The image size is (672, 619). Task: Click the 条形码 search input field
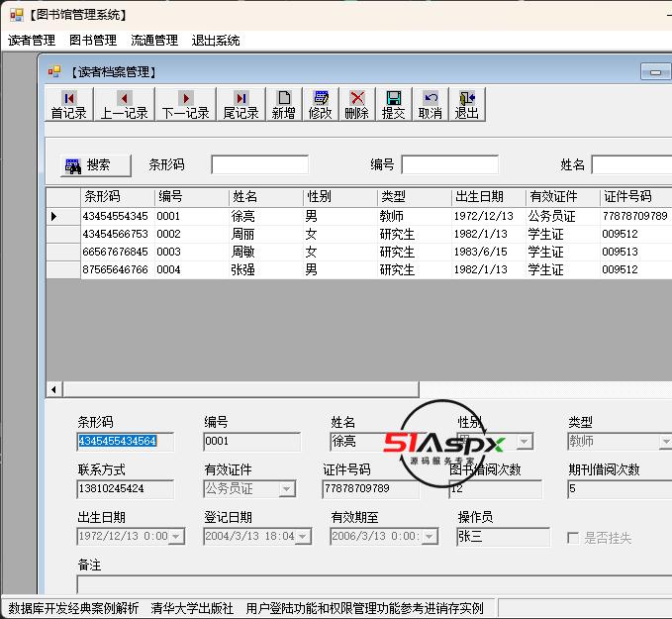tap(259, 165)
